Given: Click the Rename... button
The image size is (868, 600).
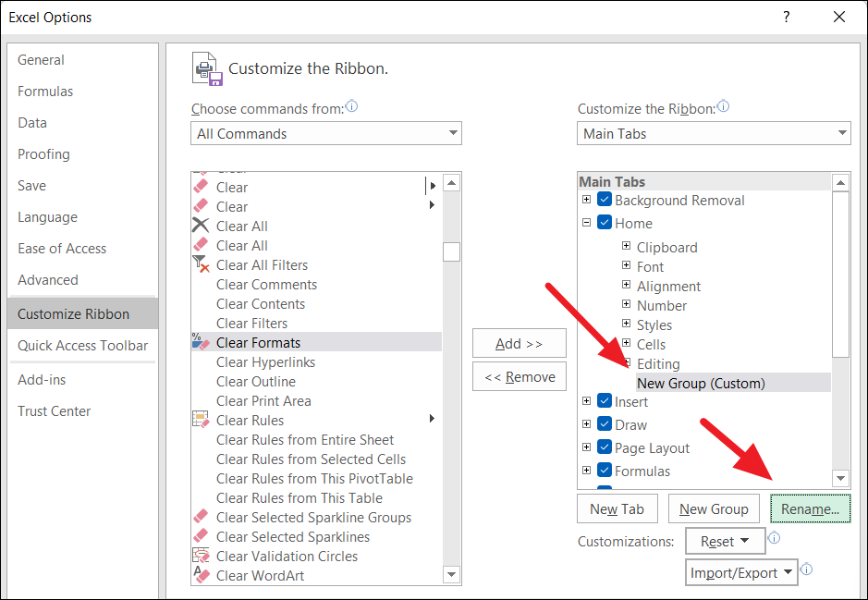Looking at the screenshot, I should (x=811, y=508).
